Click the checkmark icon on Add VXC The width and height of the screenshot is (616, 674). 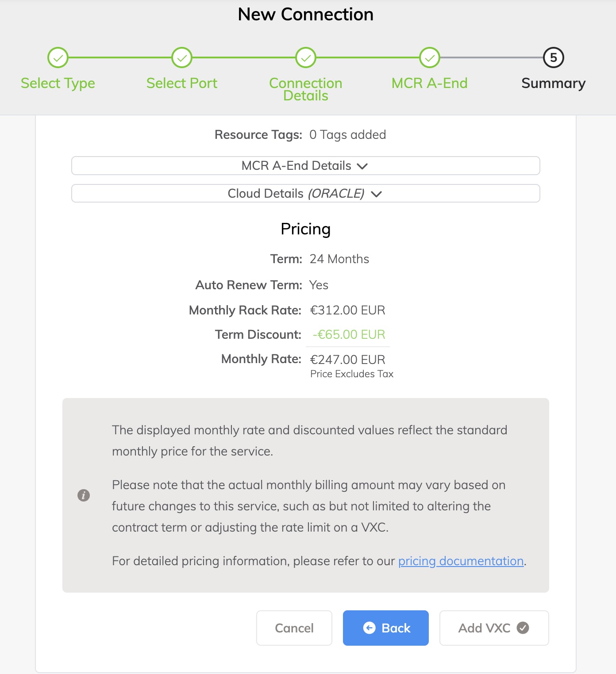coord(523,628)
